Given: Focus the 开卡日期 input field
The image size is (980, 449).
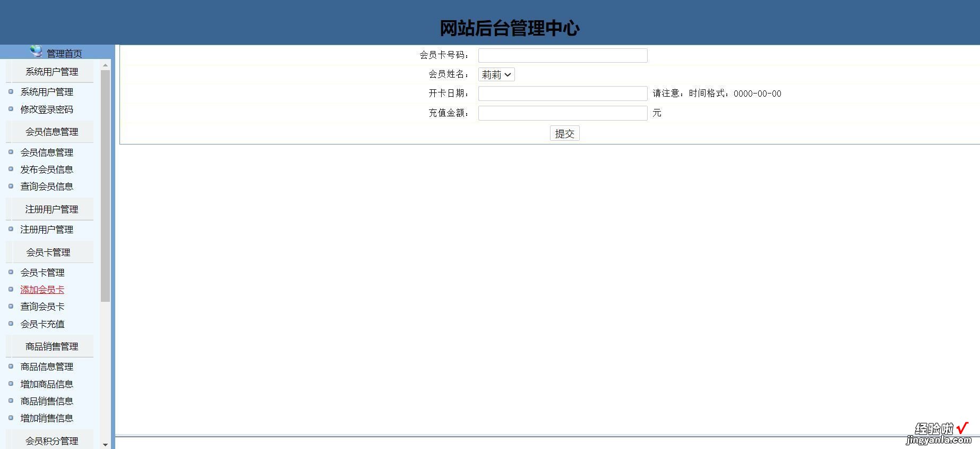Looking at the screenshot, I should click(563, 94).
